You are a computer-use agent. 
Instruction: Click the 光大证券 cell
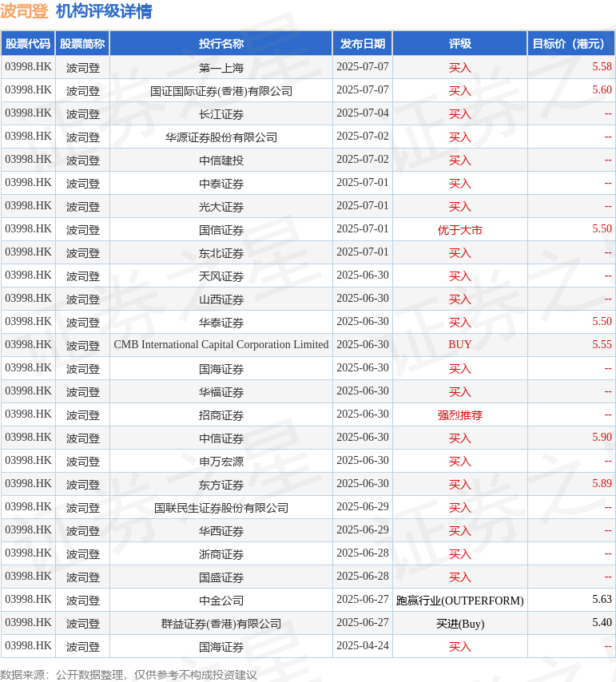(x=221, y=207)
